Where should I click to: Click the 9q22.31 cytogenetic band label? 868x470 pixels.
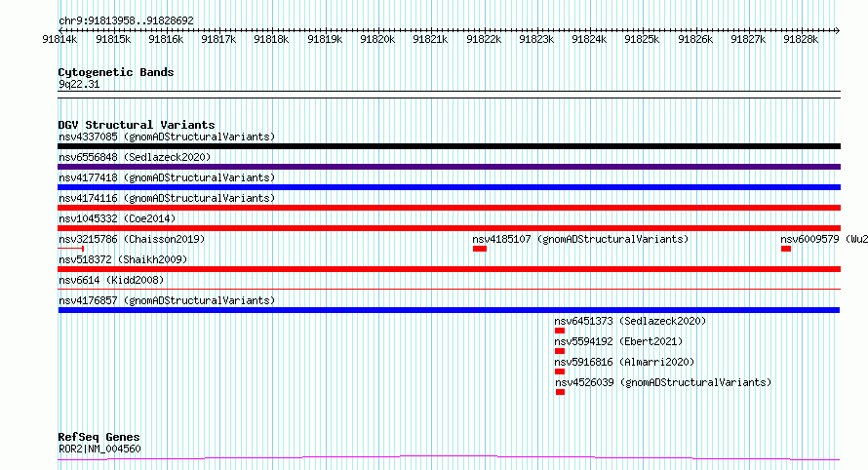pyautogui.click(x=79, y=84)
